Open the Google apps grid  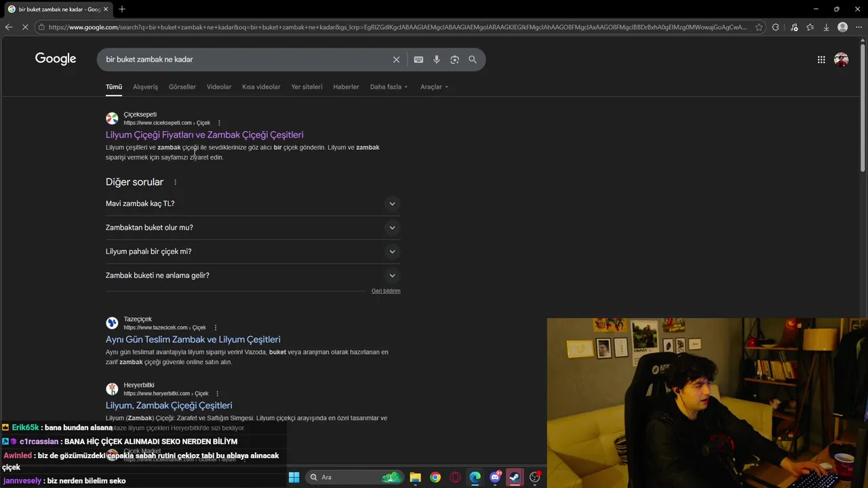pos(821,60)
